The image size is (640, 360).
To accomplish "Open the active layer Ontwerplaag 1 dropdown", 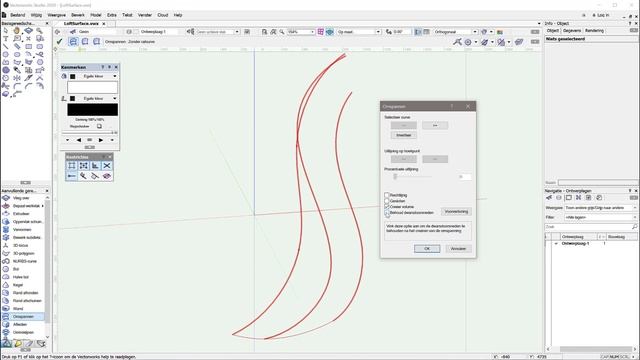I will tap(159, 31).
